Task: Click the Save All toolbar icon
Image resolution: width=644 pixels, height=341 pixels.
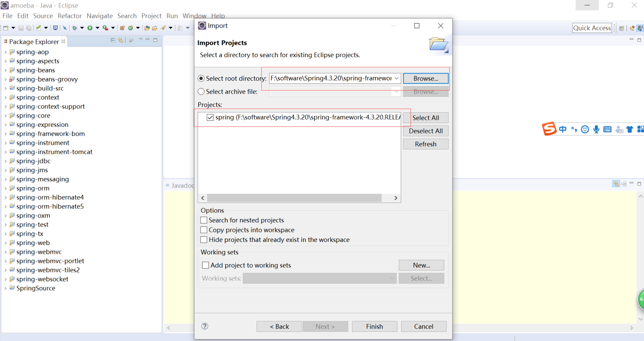Action: [29, 28]
